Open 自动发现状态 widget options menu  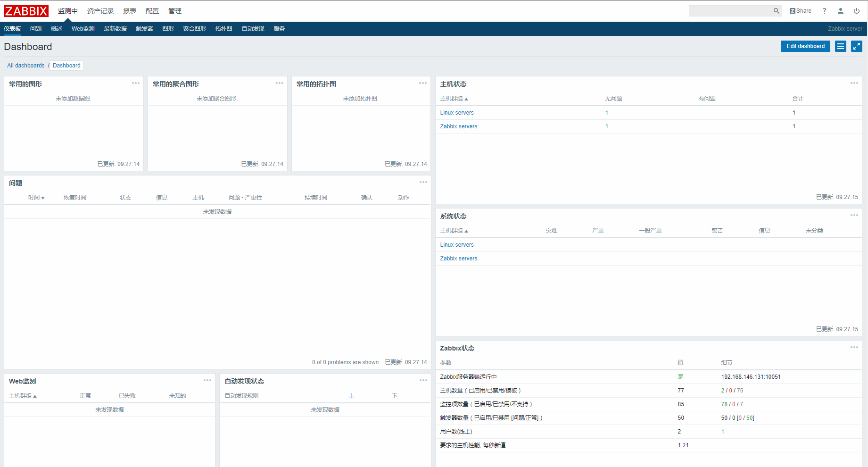coord(423,380)
